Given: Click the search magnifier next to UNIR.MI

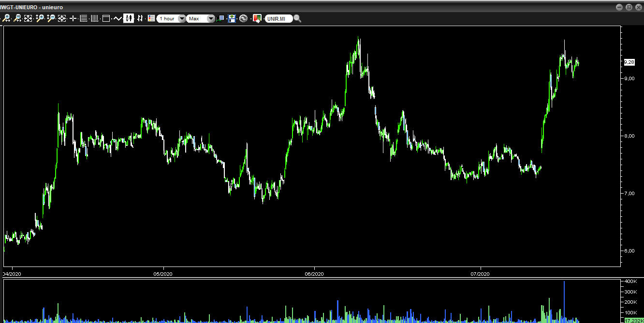Looking at the screenshot, I should point(297,18).
